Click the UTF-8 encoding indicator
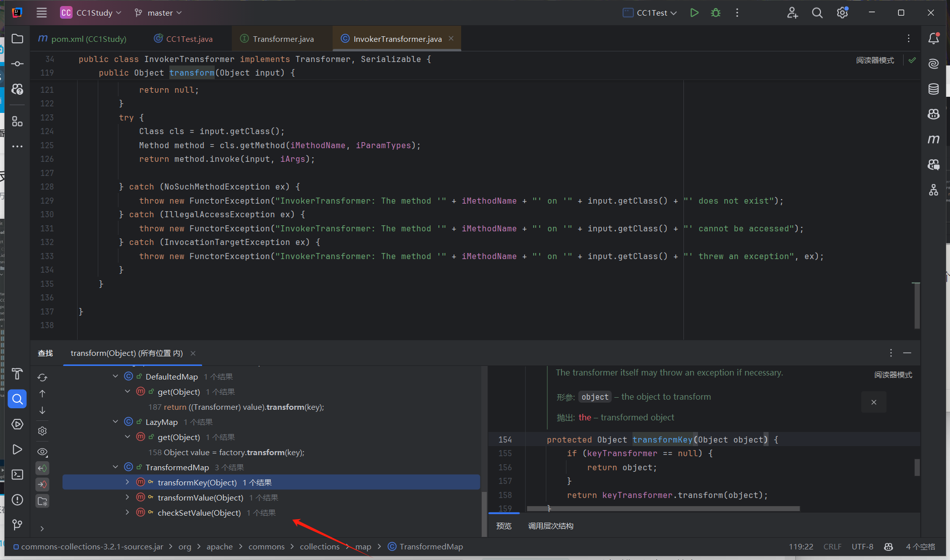950x560 pixels. click(862, 546)
